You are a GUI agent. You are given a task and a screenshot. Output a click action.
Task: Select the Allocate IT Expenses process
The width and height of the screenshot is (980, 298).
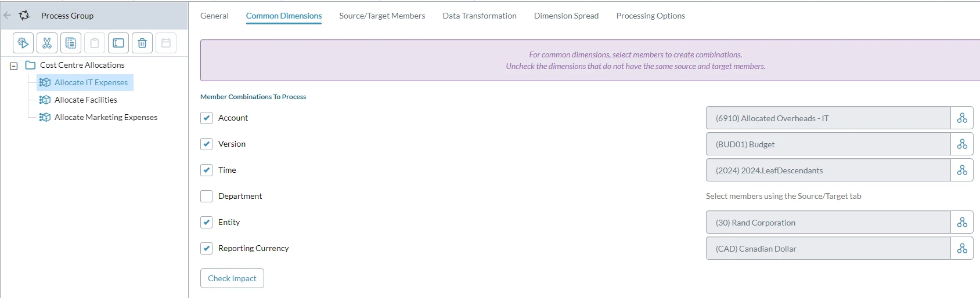[x=91, y=82]
